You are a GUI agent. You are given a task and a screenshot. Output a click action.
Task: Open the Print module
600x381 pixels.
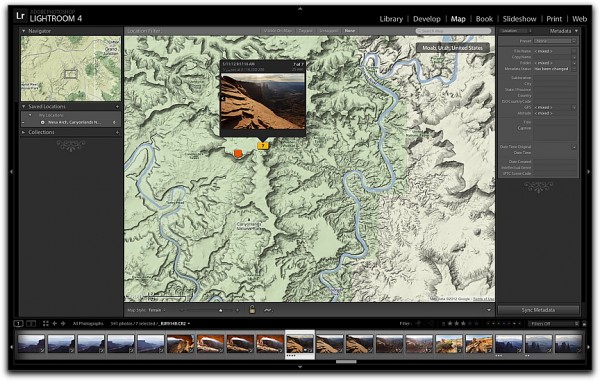click(x=554, y=19)
